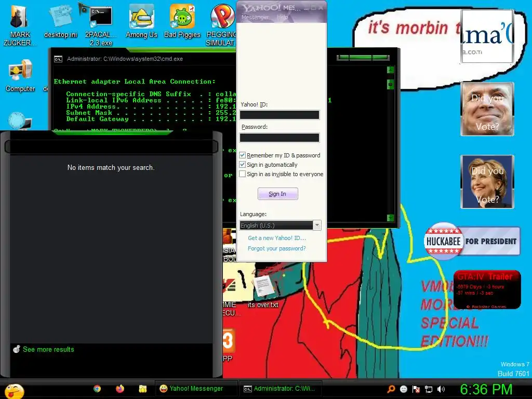Click the ad gadget at top right
Screen dimensions: 532x399
click(487, 36)
